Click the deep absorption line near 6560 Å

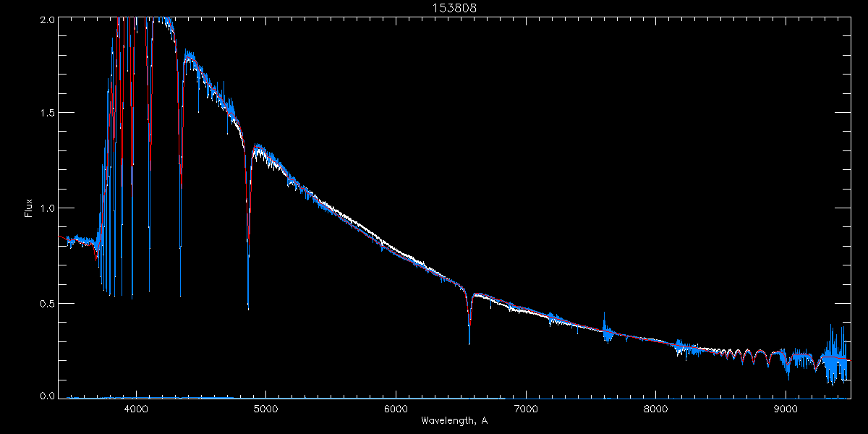(x=469, y=318)
